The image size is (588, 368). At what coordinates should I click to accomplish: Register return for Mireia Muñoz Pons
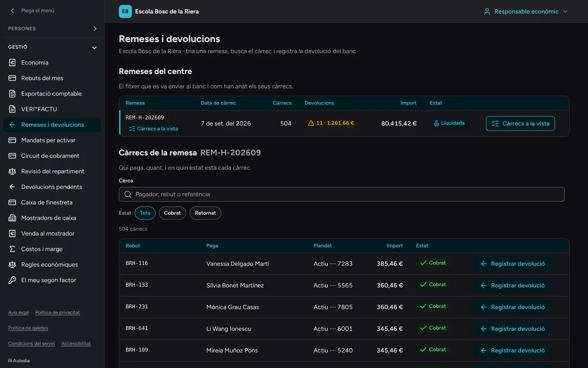[513, 350]
